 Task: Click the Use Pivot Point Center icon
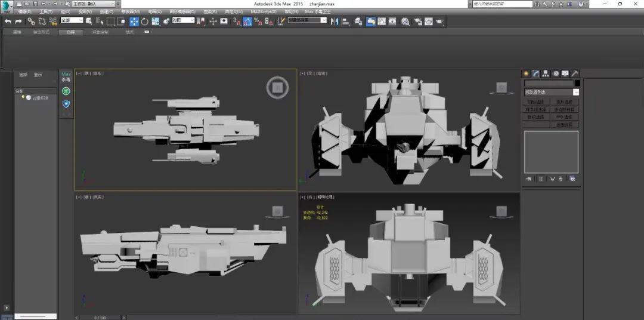coord(200,21)
